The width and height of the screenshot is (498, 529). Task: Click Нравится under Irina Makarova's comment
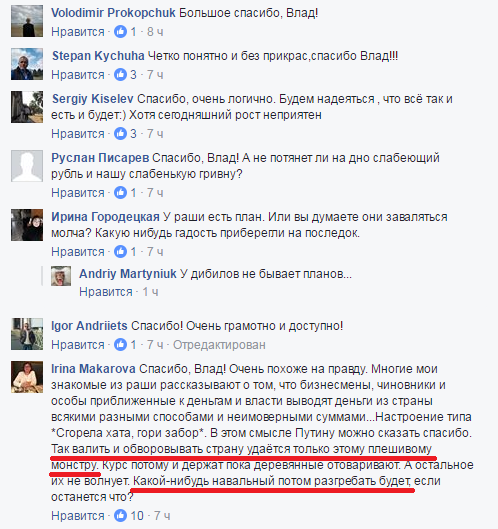point(78,516)
